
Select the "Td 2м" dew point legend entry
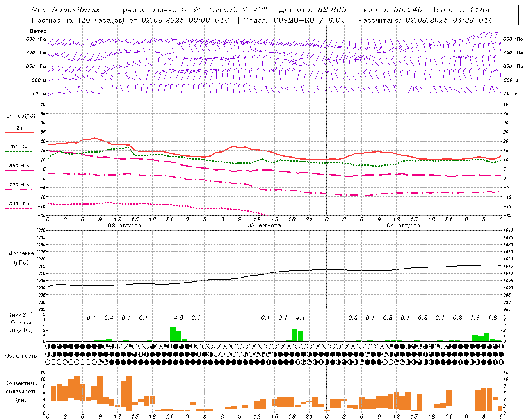(19, 147)
